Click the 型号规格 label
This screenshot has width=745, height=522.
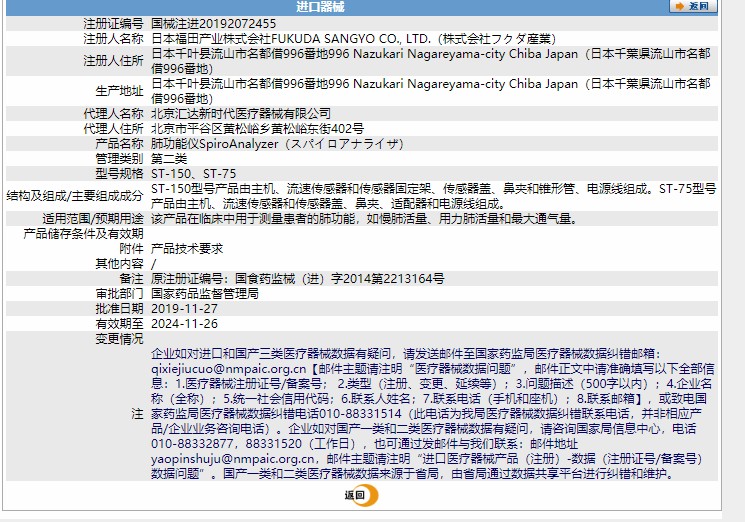119,173
